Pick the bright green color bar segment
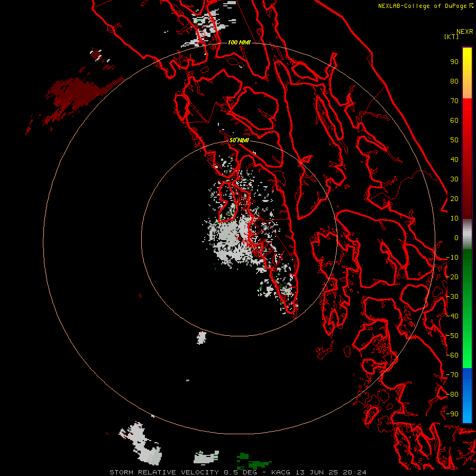The height and width of the screenshot is (476, 476). pos(467,349)
